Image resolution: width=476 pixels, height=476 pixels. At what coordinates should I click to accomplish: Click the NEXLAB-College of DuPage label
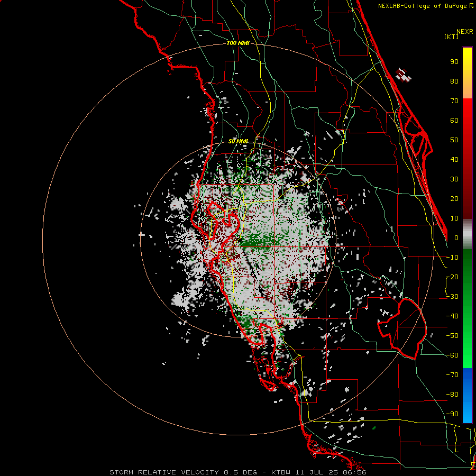[x=423, y=6]
